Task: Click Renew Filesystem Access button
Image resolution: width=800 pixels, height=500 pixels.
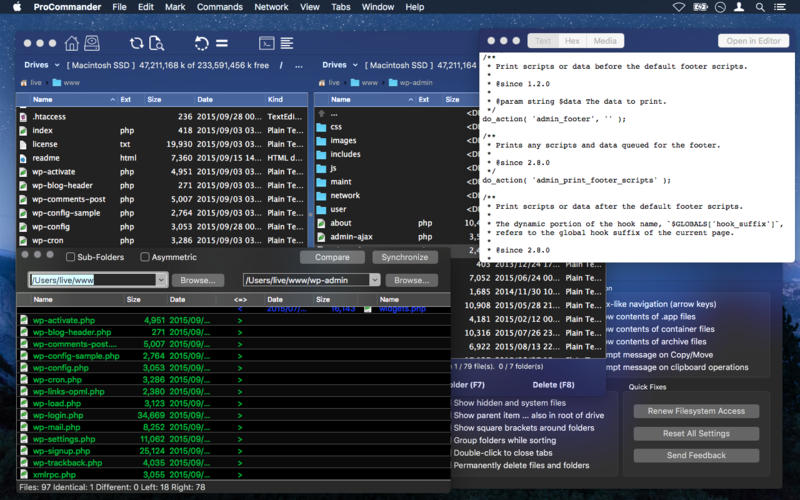Action: point(696,411)
